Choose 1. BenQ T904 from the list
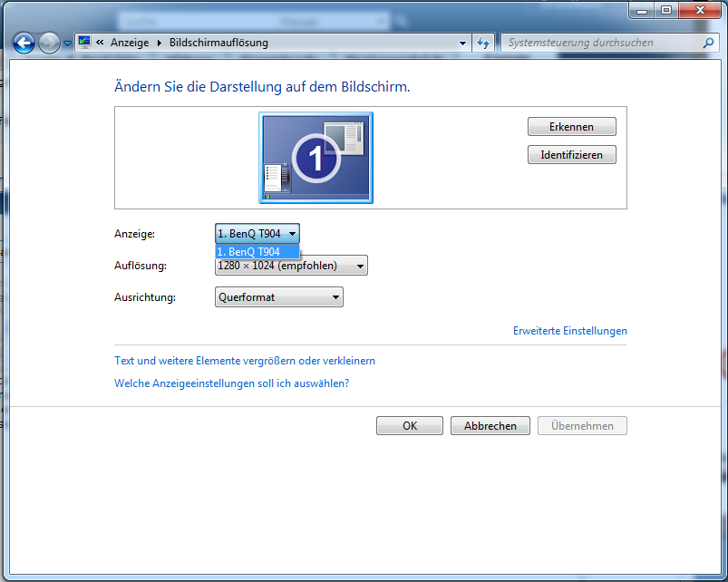The image size is (728, 582). coord(257,251)
